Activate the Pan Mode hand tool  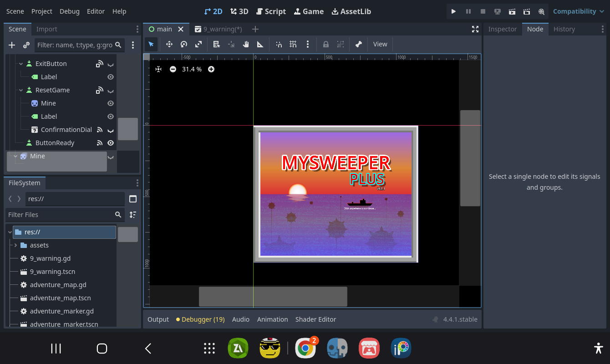pyautogui.click(x=246, y=44)
